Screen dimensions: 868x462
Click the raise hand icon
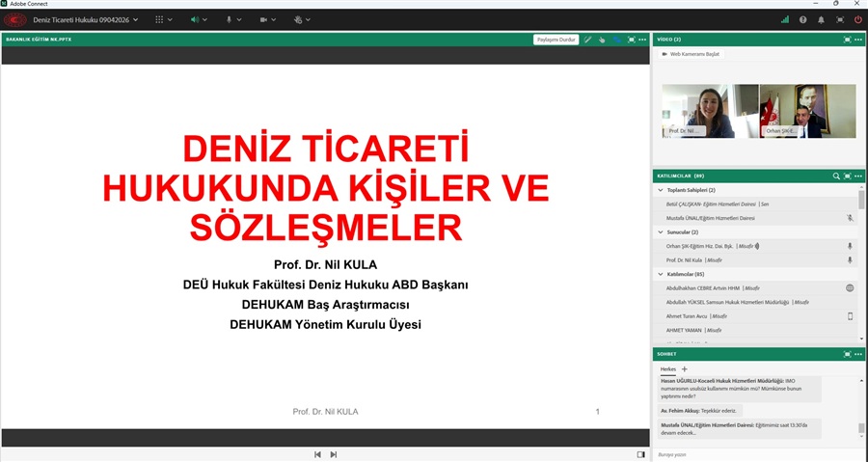tap(298, 19)
